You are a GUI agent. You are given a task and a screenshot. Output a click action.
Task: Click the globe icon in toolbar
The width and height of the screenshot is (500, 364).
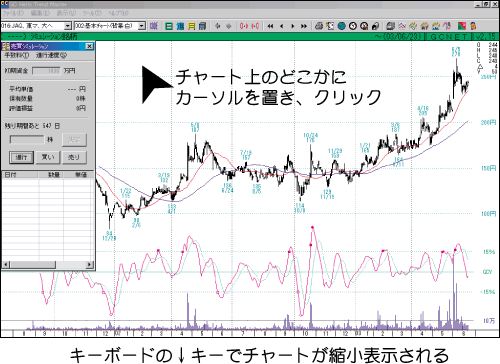click(x=341, y=26)
